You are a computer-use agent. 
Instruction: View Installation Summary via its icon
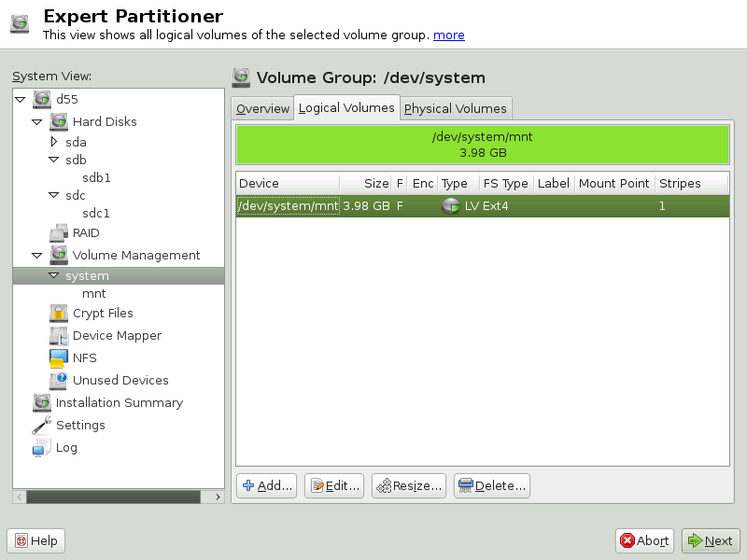tap(41, 402)
